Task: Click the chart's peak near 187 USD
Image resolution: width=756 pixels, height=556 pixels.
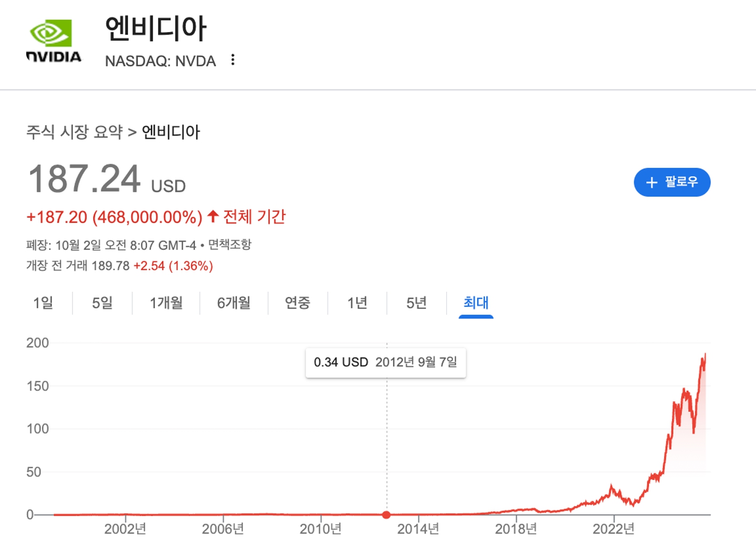Action: click(x=705, y=355)
